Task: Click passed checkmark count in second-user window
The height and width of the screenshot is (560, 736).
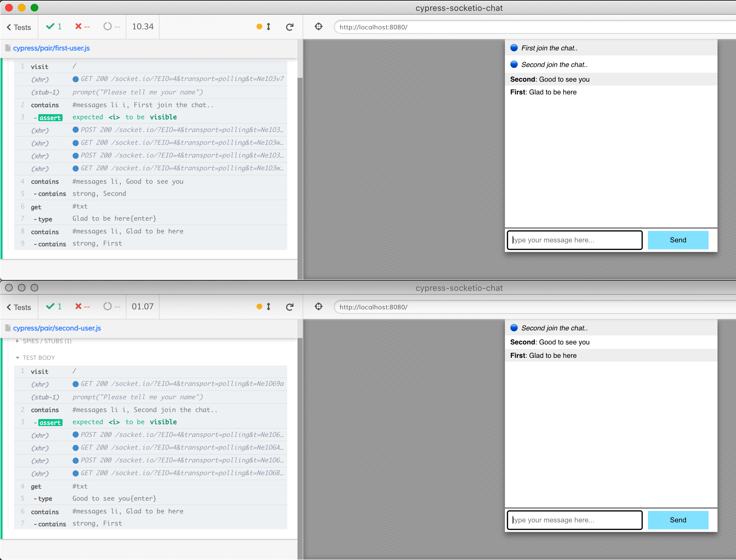Action: (54, 306)
